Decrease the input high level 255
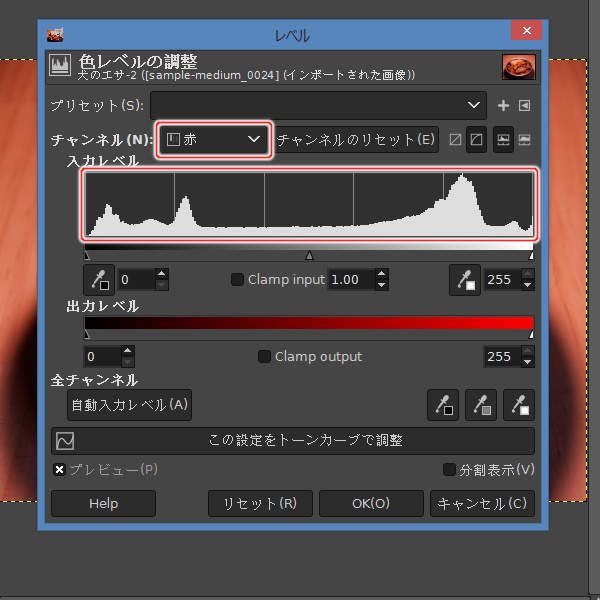600x600 pixels. [528, 285]
